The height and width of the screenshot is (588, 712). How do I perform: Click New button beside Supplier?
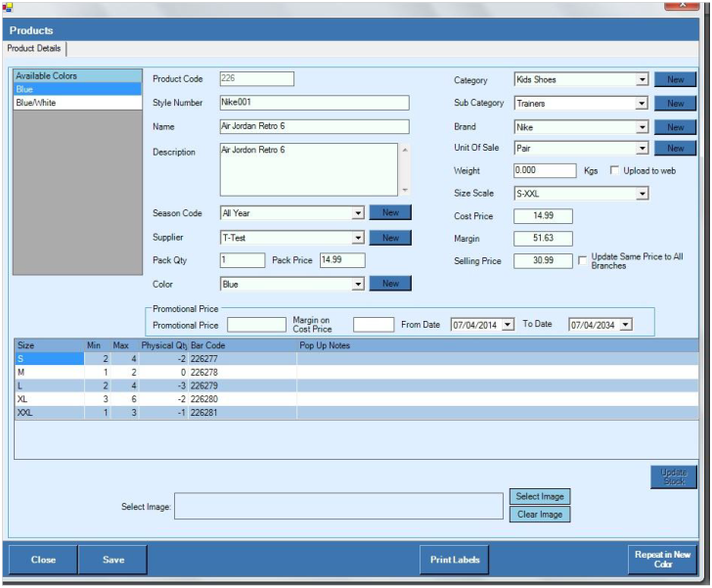390,238
